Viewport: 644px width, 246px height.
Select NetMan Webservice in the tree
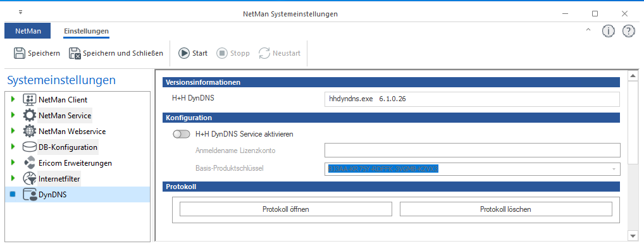(72, 132)
